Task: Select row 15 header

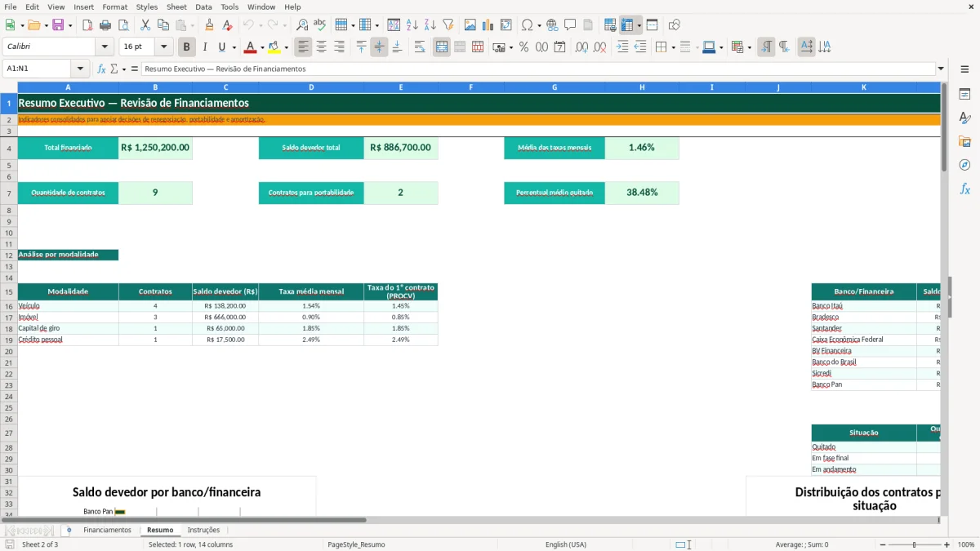Action: (x=9, y=291)
